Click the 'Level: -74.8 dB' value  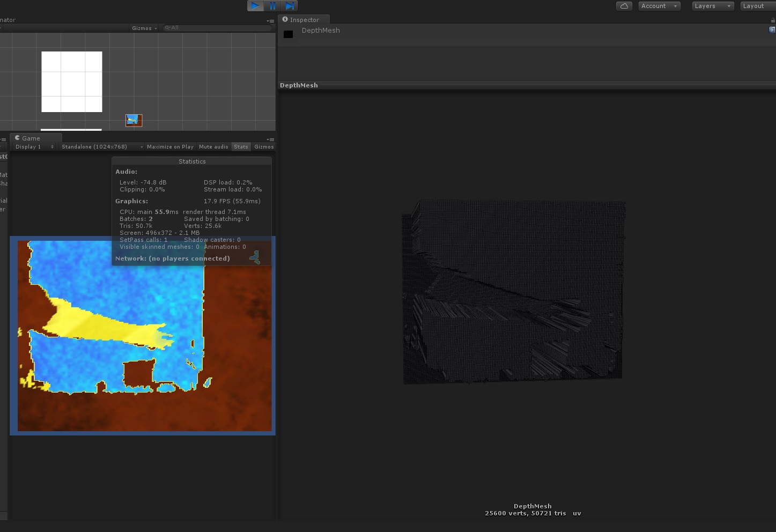tap(143, 182)
